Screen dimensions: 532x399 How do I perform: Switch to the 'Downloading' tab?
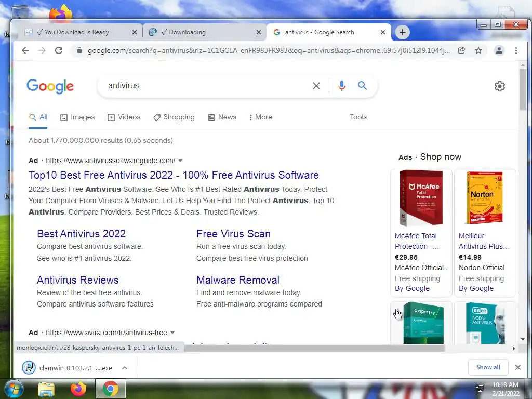click(x=204, y=32)
